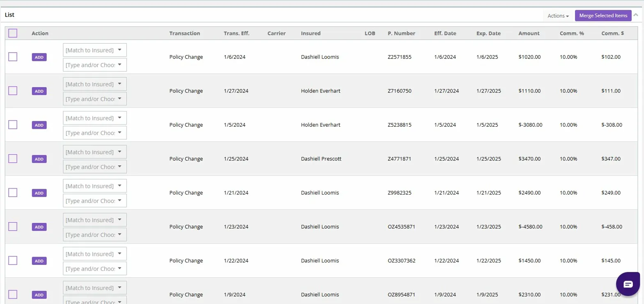
Task: Click ADD for policy Z7160750
Action: 39,91
